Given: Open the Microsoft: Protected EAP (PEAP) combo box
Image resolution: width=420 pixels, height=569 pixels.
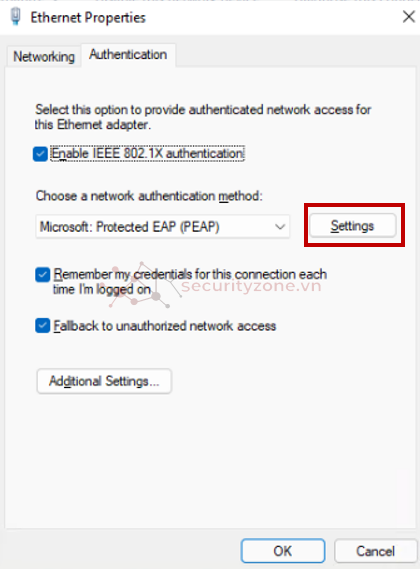Looking at the screenshot, I should [x=163, y=227].
